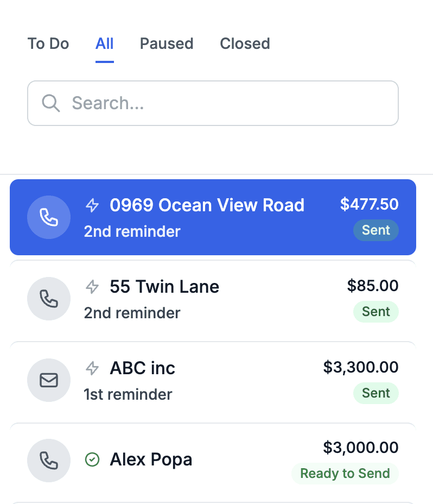
Task: Click the envelope icon beside ABC inc
Action: coord(49,380)
